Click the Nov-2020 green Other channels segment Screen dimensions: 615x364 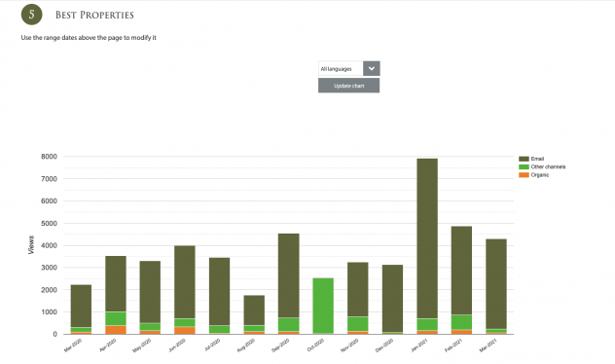358,324
